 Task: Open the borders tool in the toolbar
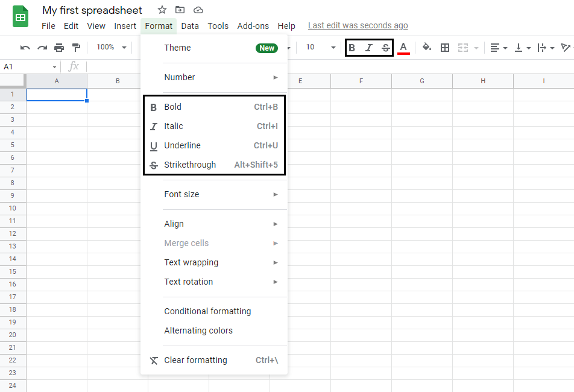445,48
